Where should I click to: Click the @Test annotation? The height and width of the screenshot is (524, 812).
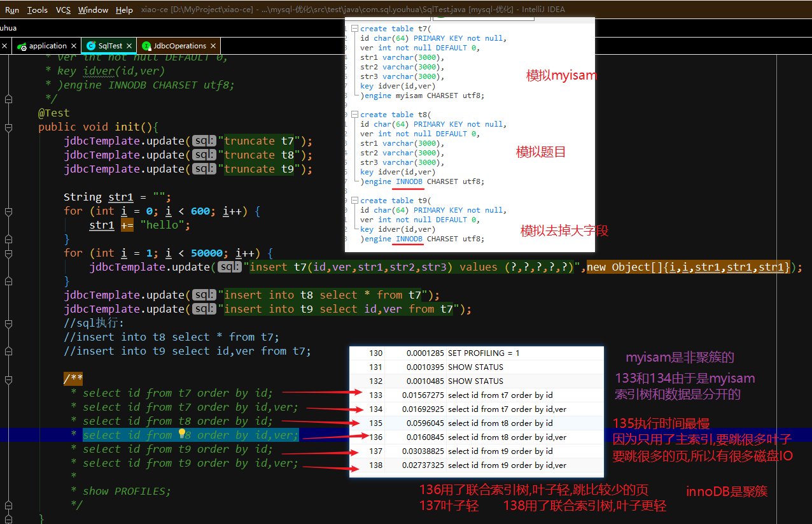tap(54, 113)
